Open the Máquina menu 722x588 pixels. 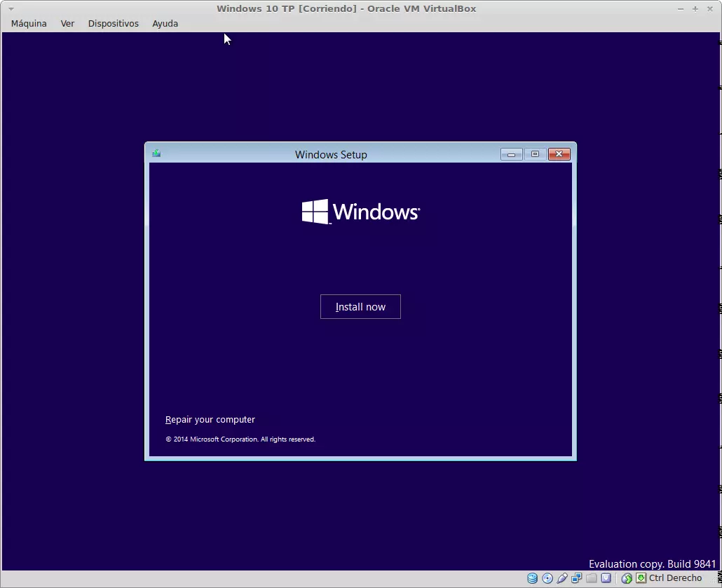(x=29, y=23)
